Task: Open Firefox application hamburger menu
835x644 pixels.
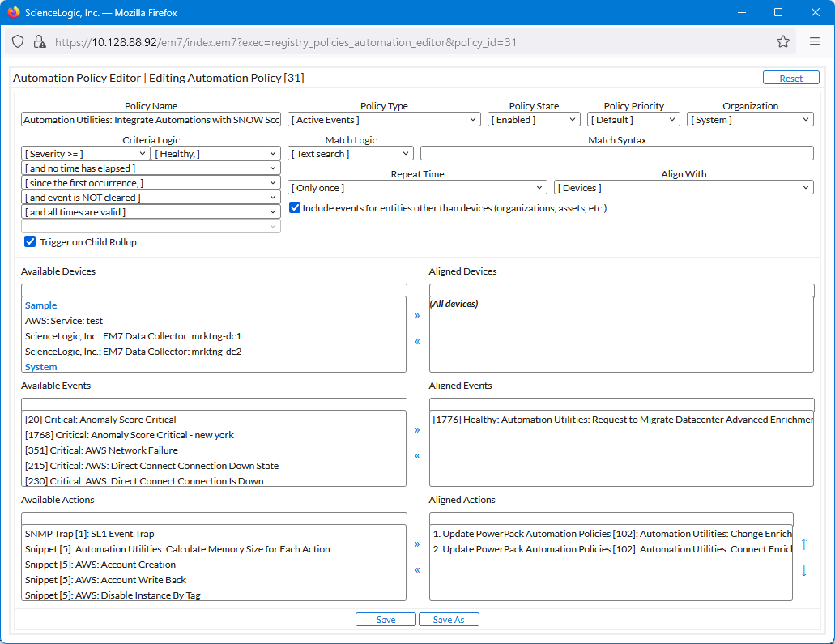Action: (x=815, y=41)
